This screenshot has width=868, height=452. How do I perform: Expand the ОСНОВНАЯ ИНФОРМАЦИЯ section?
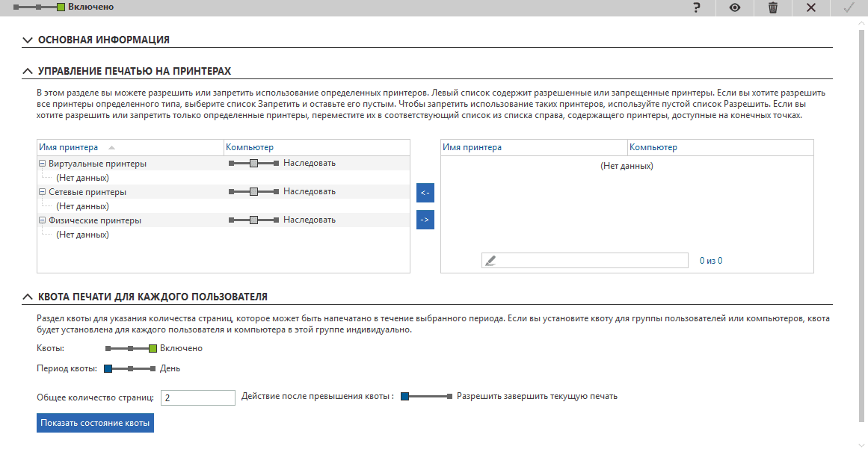click(x=27, y=40)
